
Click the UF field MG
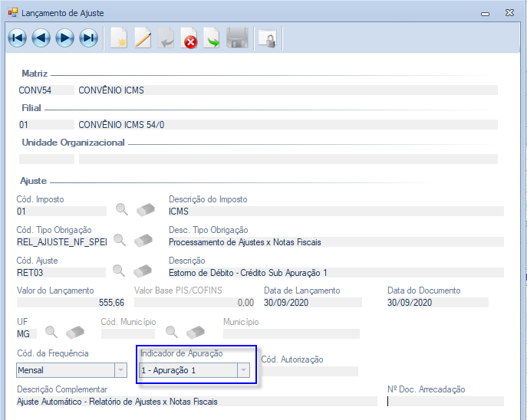click(27, 334)
